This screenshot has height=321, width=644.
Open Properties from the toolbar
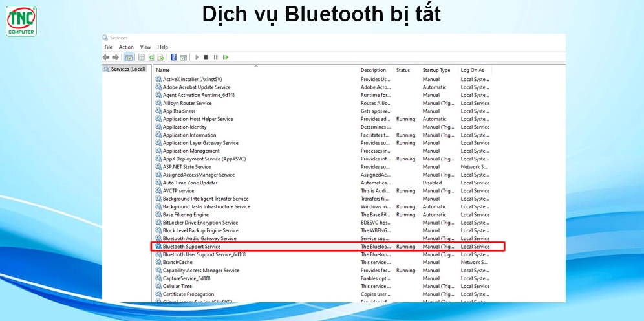coord(142,58)
